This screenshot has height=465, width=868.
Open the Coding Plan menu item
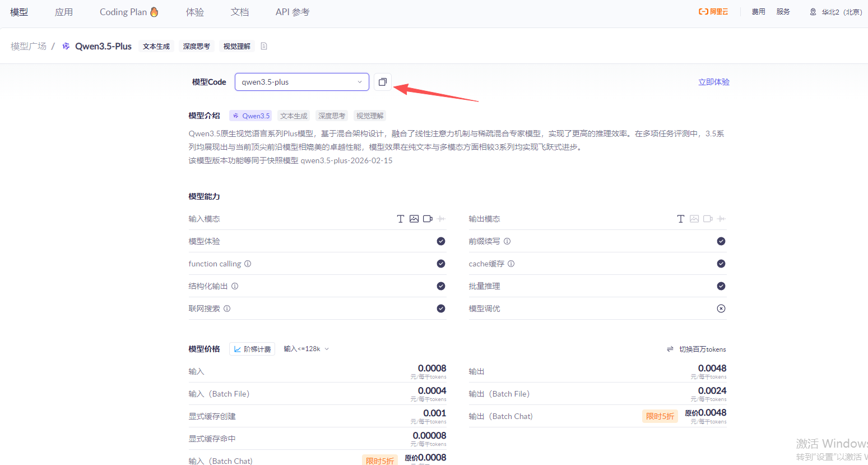pyautogui.click(x=129, y=12)
